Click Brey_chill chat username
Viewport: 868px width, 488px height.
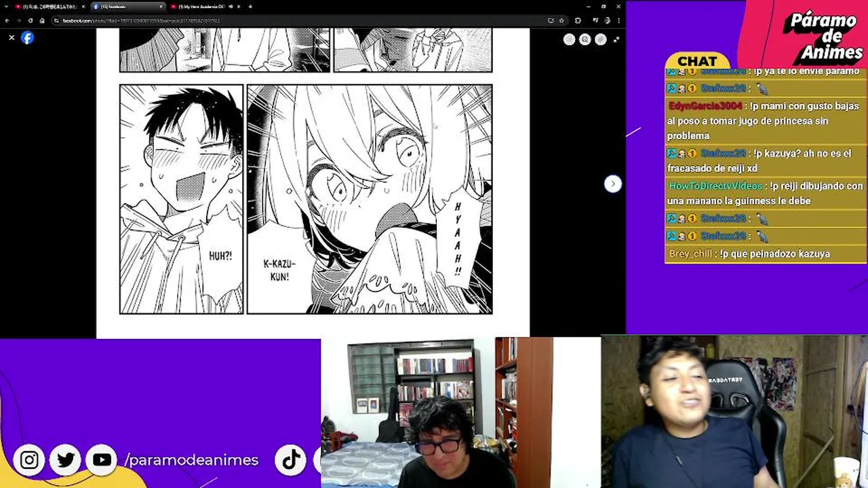pyautogui.click(x=690, y=254)
